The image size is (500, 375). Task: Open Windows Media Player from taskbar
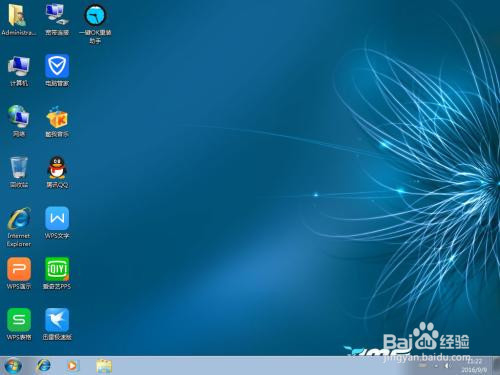[72, 366]
